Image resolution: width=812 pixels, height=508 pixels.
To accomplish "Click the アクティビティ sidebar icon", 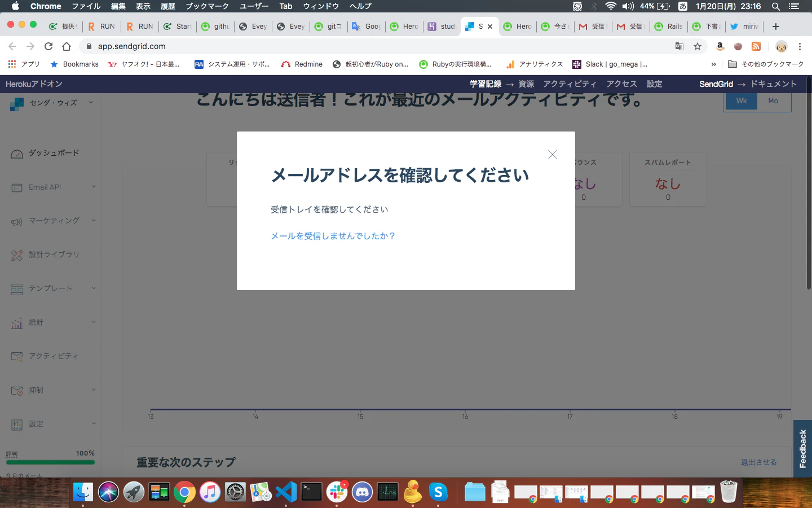I will (17, 357).
